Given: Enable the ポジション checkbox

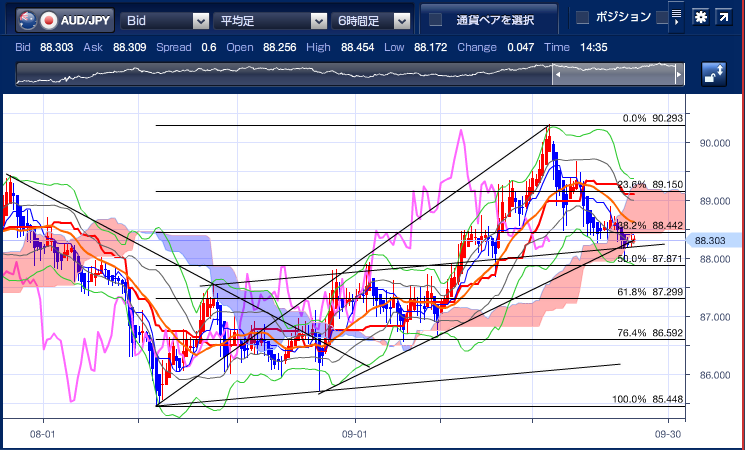Looking at the screenshot, I should [x=582, y=18].
